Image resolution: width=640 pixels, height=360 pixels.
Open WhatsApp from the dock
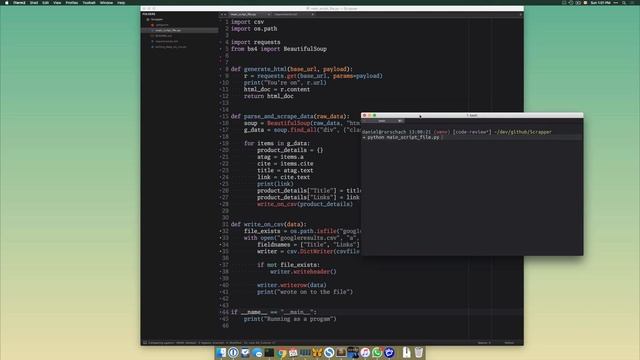click(377, 352)
